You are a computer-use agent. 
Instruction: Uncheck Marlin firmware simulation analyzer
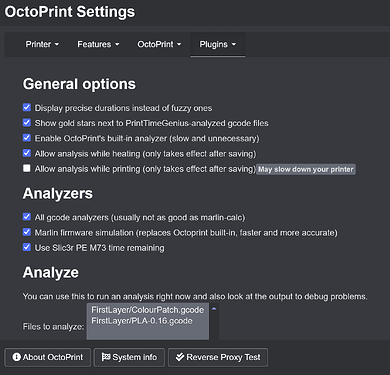point(27,232)
